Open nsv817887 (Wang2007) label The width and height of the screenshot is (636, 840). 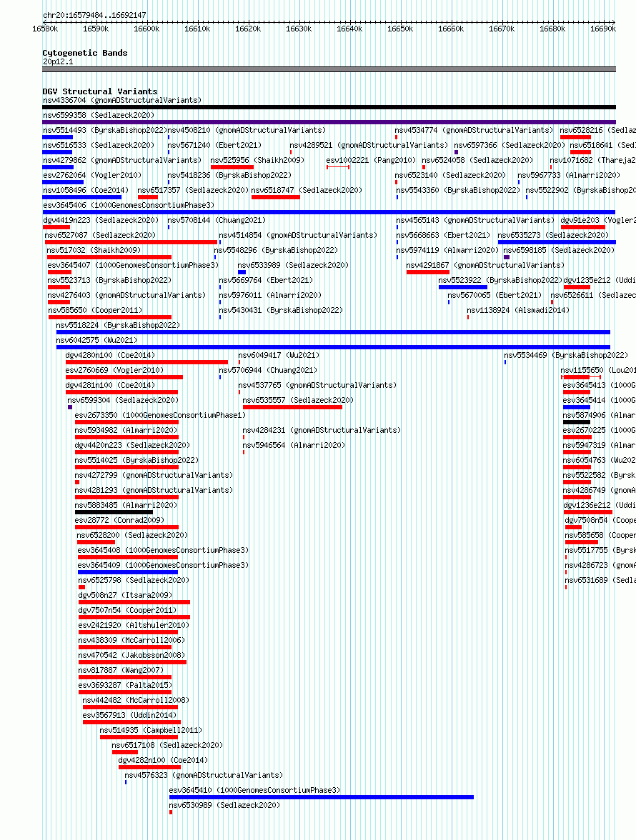(x=121, y=670)
